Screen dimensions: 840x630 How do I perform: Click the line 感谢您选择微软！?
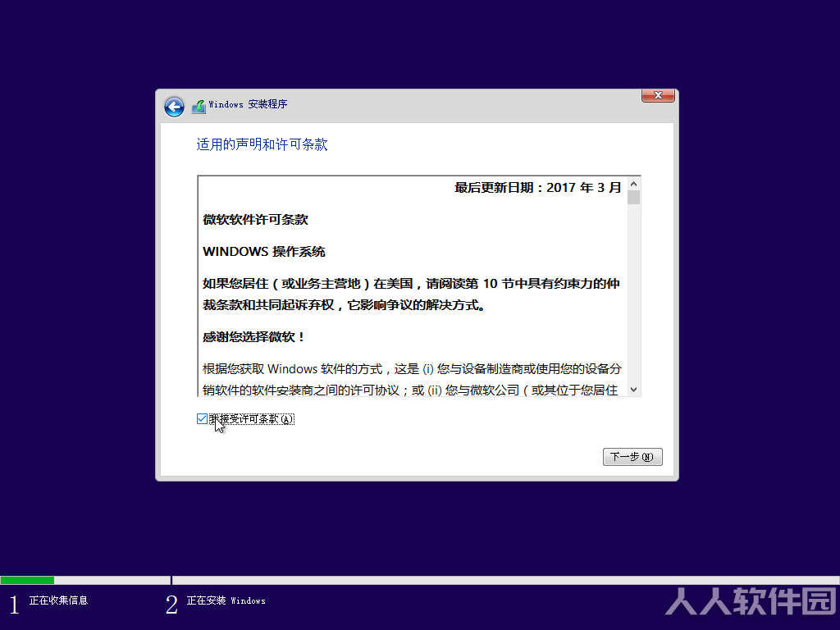coord(254,337)
